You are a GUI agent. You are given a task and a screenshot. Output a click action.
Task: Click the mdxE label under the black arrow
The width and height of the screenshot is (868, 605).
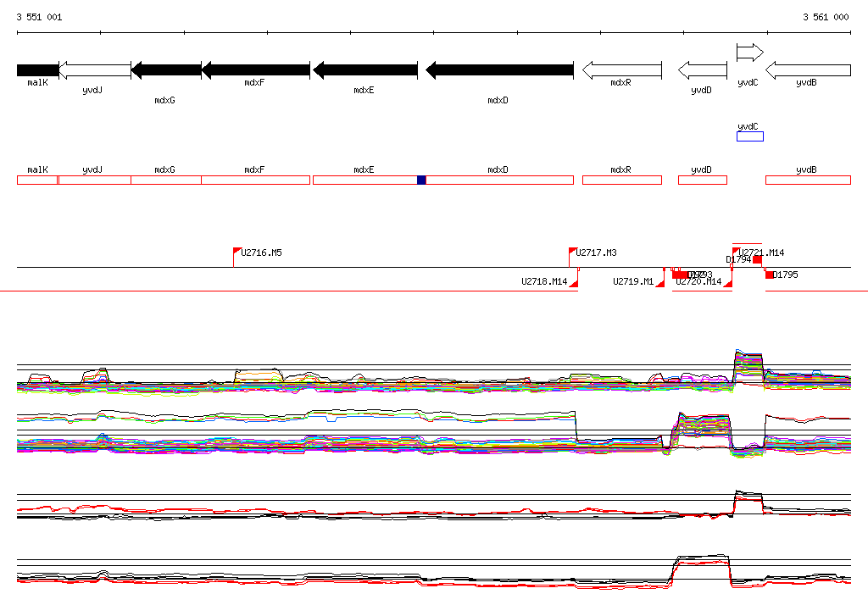364,90
